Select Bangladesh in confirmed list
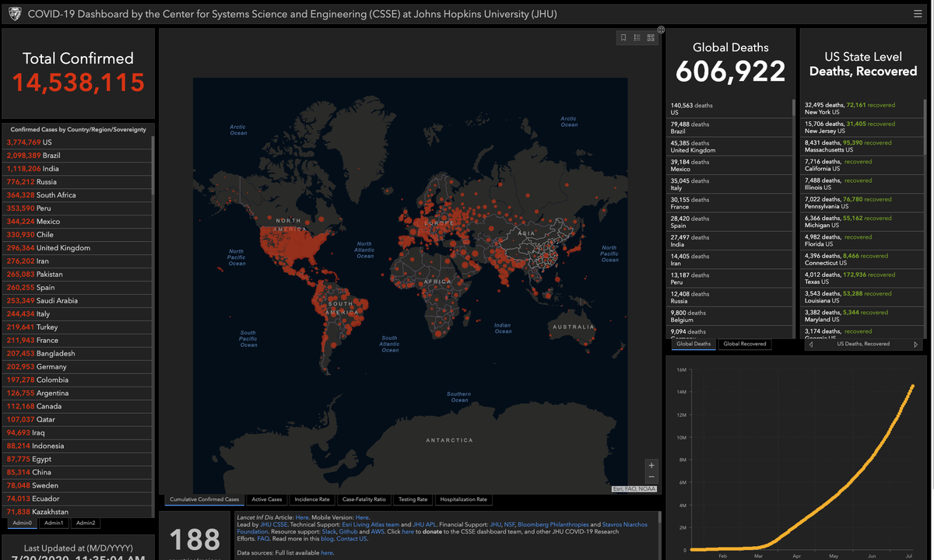934x560 pixels. (77, 354)
